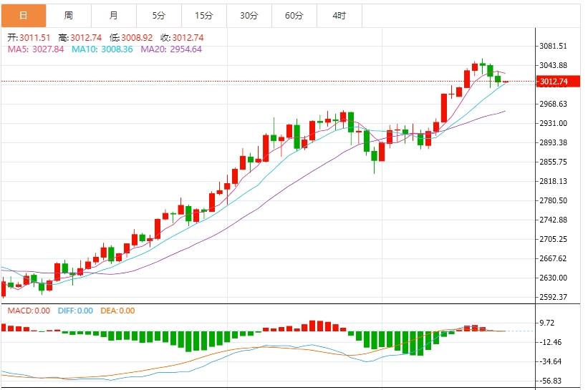Select the DIFF label in MACD panel
Viewport: 588px width, 390px height.
coord(75,311)
